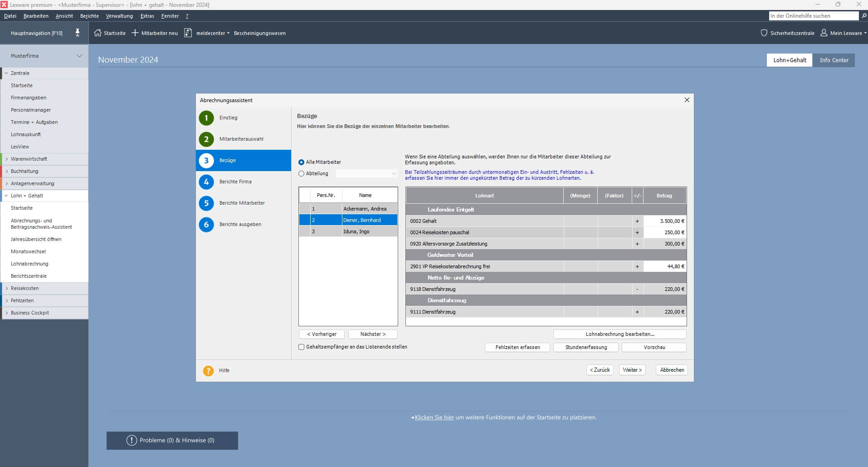Click step 4 circle Berichte Firma

coord(206,182)
